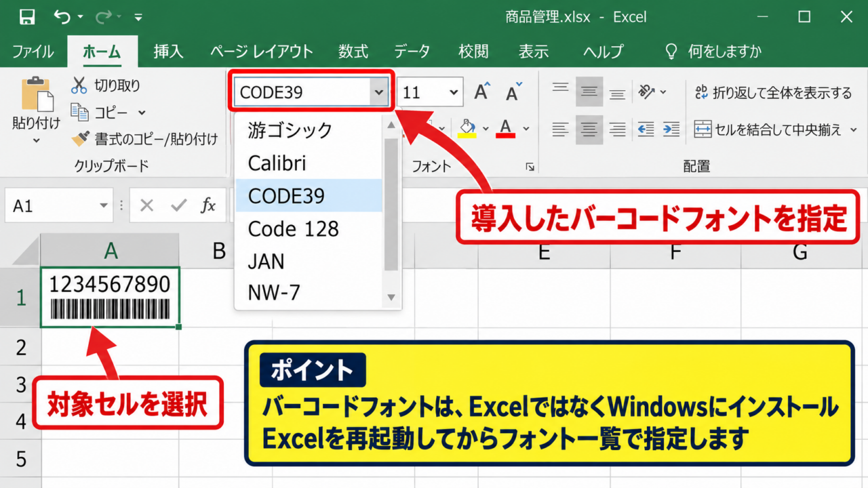Switch to the ホーム tab

(102, 51)
